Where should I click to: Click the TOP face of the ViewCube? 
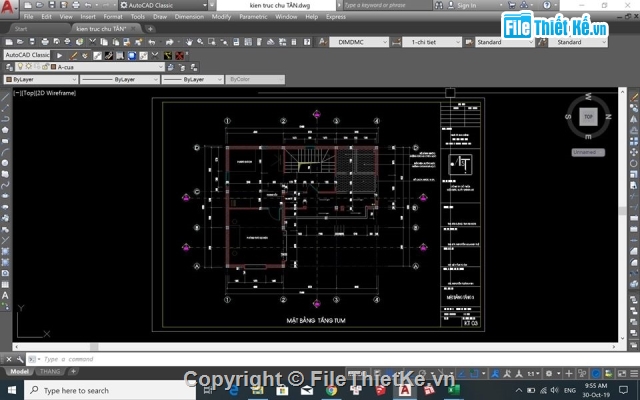point(588,117)
